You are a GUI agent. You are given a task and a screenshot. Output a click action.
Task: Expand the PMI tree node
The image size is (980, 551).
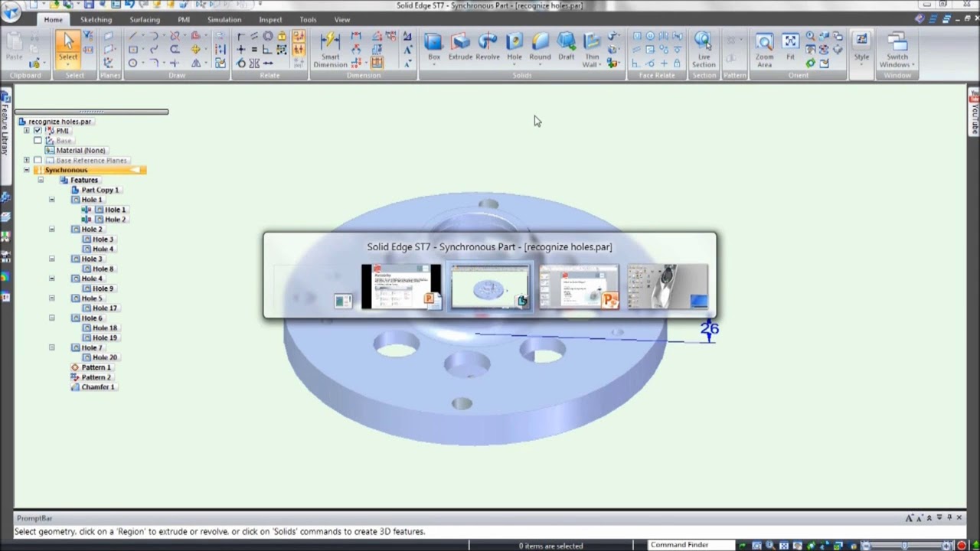click(x=27, y=131)
